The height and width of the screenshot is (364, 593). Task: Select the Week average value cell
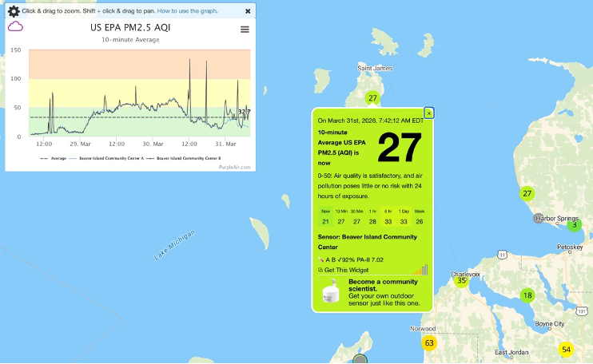coord(420,221)
